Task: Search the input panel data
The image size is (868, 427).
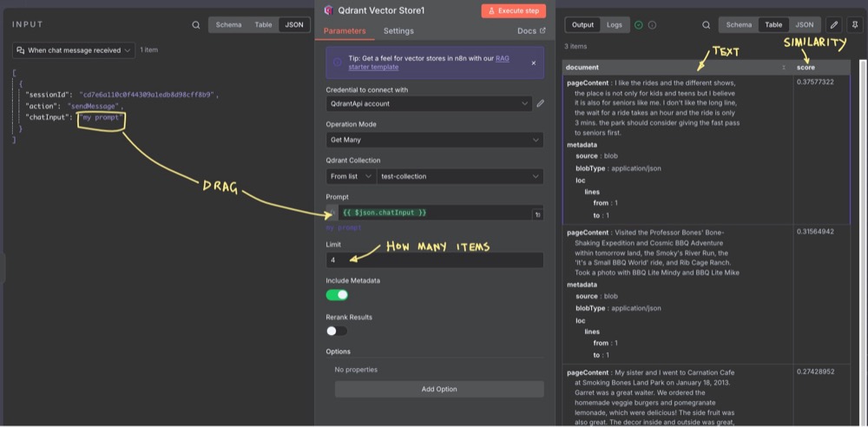Action: pyautogui.click(x=196, y=25)
